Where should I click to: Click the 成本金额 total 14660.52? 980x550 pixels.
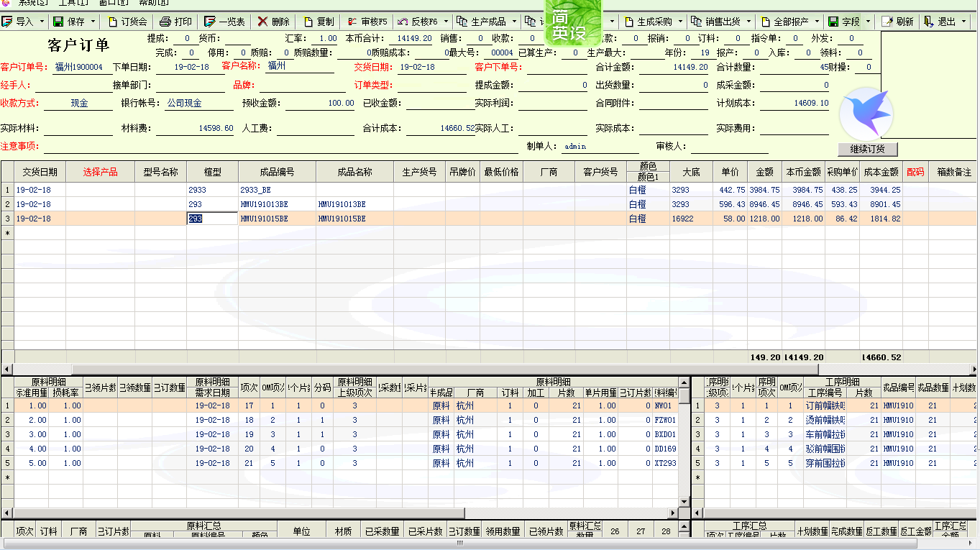(881, 357)
